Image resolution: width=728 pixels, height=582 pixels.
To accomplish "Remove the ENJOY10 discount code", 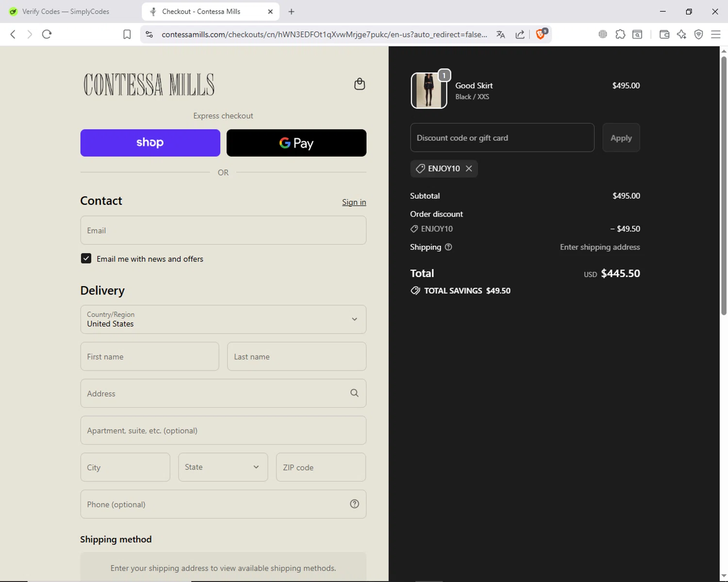I will [469, 168].
